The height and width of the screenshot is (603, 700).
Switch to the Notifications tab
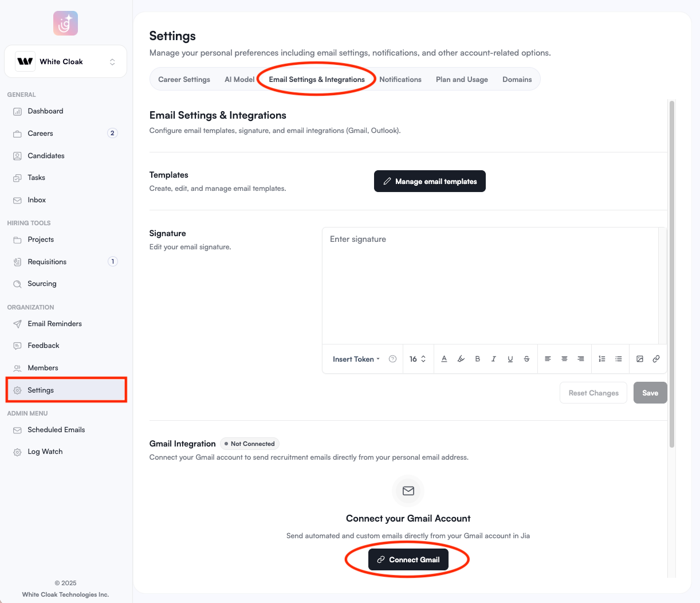tap(400, 79)
